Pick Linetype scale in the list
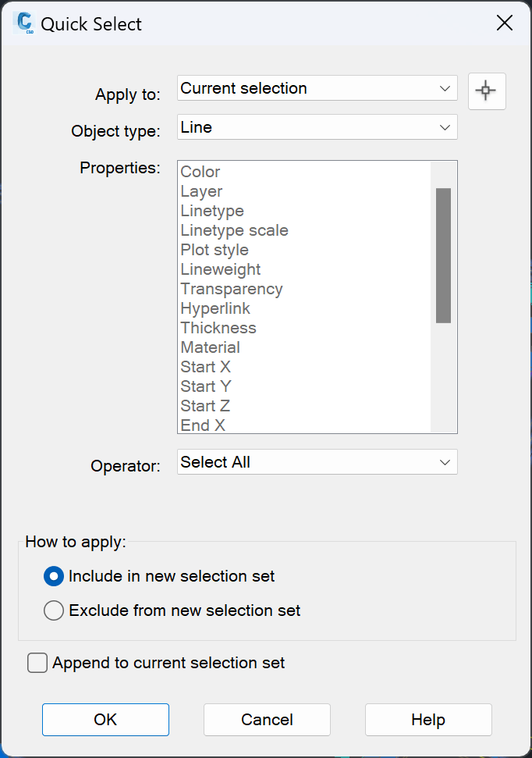 (x=234, y=230)
